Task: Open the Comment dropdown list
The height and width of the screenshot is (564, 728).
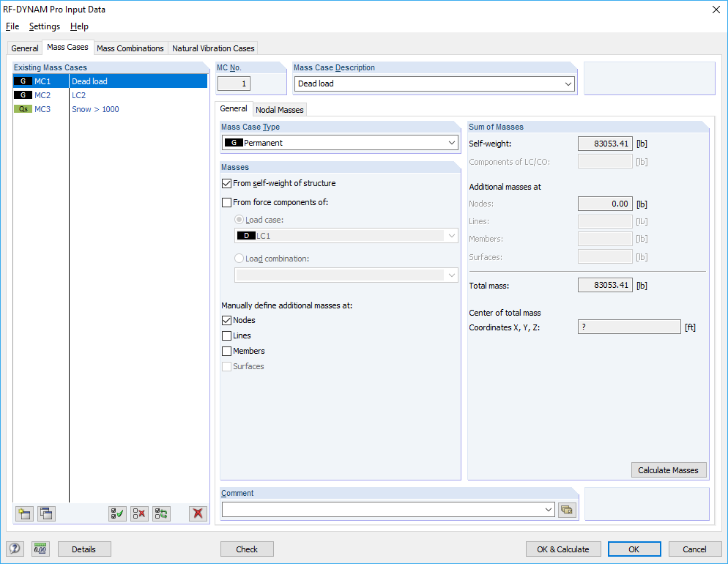Action: click(x=549, y=510)
